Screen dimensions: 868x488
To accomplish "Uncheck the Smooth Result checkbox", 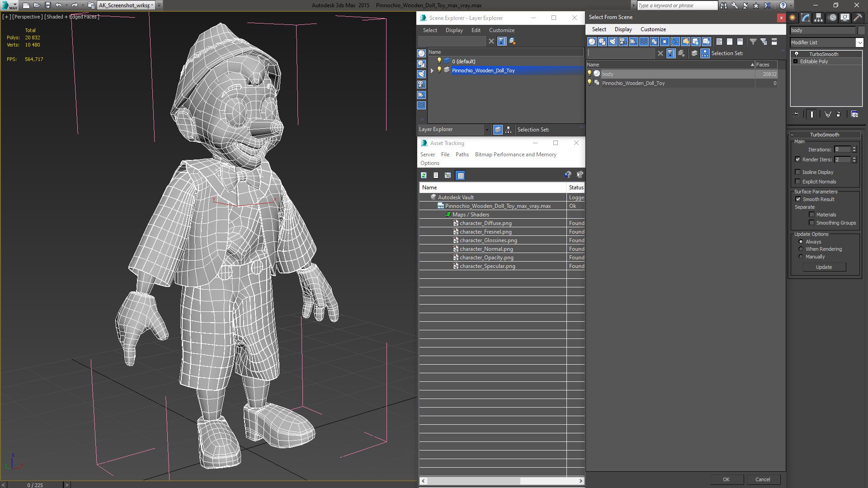I will click(x=797, y=199).
